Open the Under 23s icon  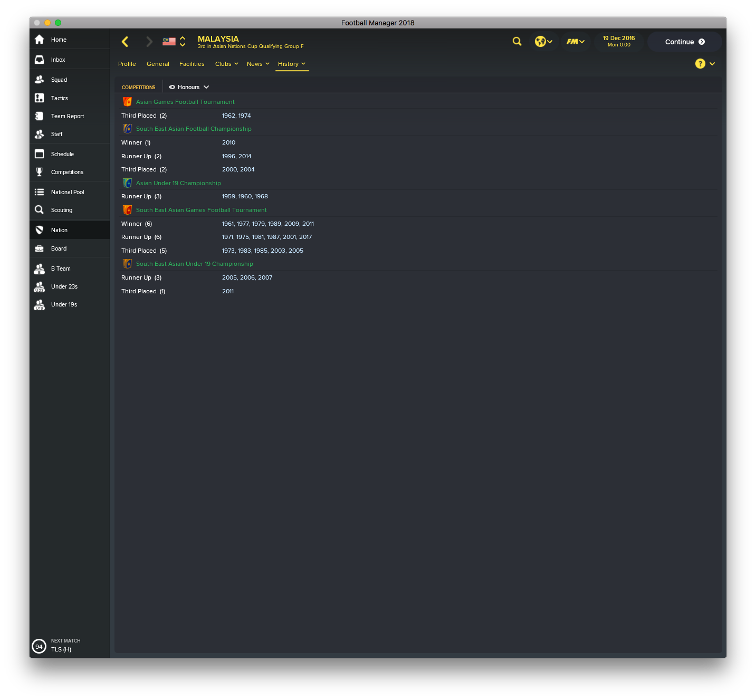pyautogui.click(x=39, y=287)
